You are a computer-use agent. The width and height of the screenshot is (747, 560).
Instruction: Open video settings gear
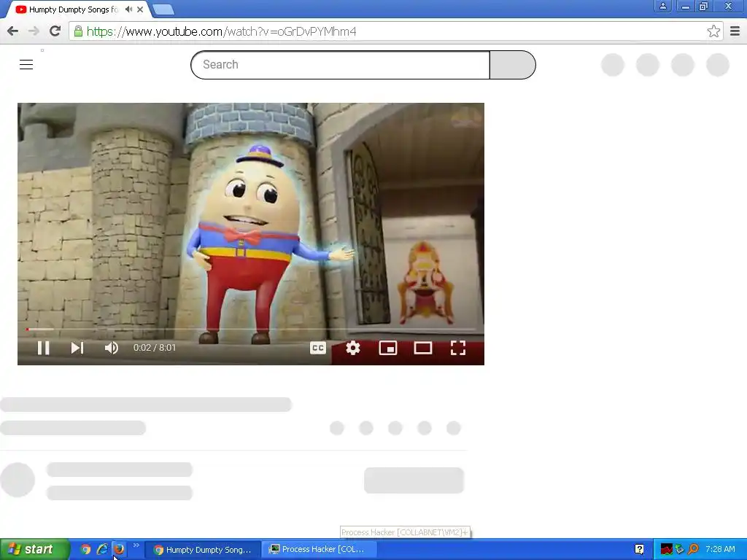point(352,348)
